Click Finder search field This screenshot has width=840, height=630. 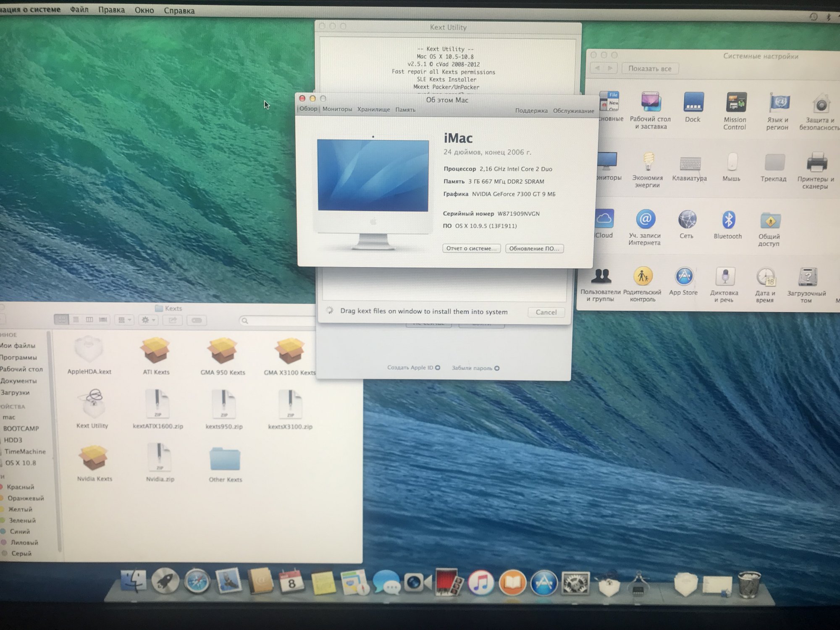click(x=277, y=320)
